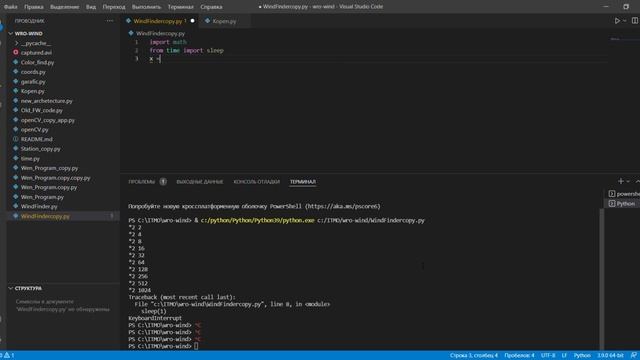Click at the terminal prompt cursor
The width and height of the screenshot is (640, 360).
pyautogui.click(x=196, y=346)
